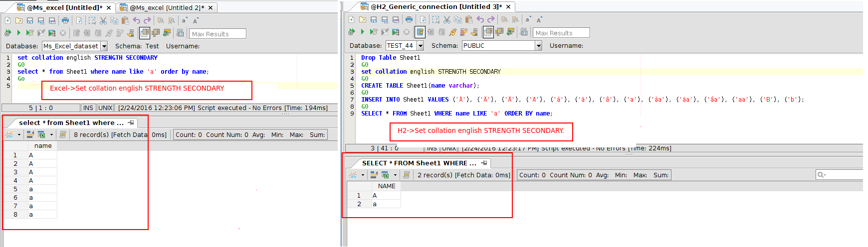The width and height of the screenshot is (868, 247).
Task: Click row 8 cell 'a' in Ms_excel results
Action: click(x=42, y=214)
